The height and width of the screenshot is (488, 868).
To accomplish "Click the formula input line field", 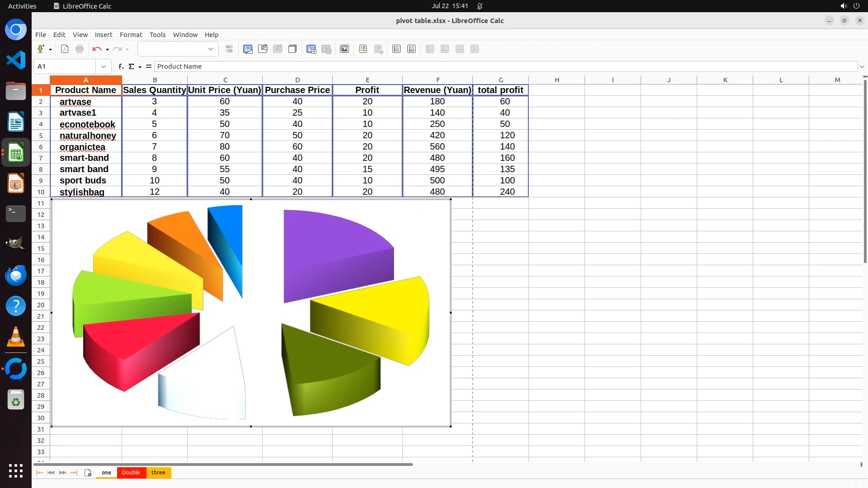I will [x=497, y=66].
